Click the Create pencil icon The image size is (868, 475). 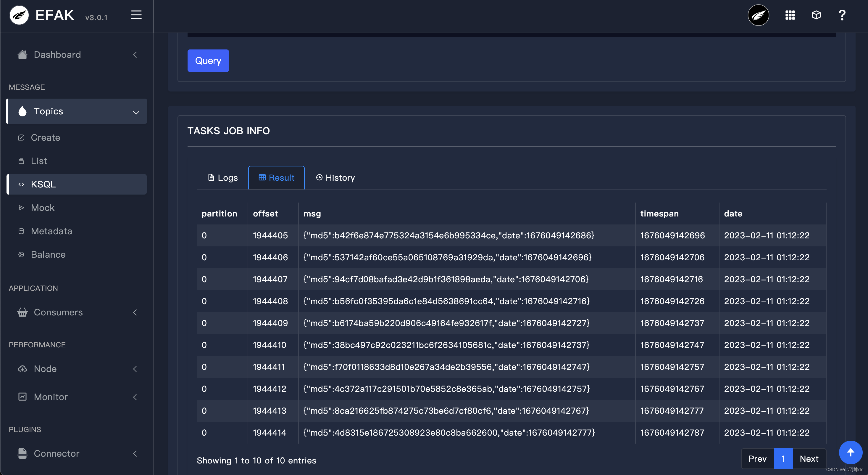(x=21, y=138)
